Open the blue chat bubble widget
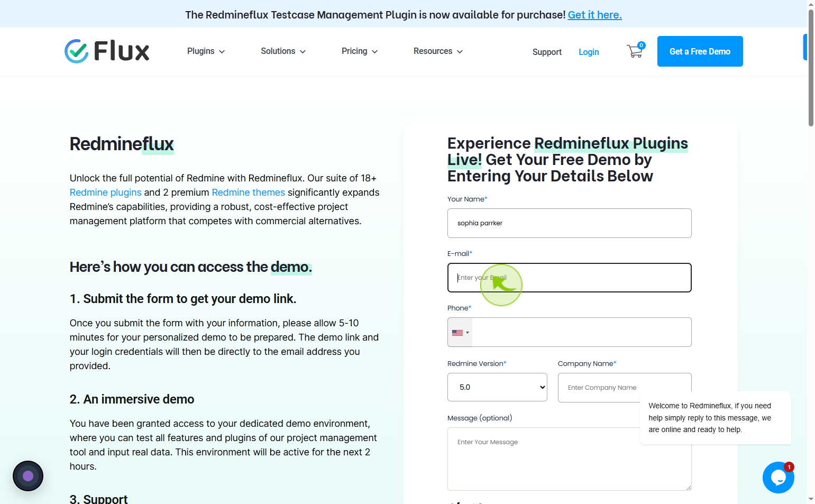This screenshot has width=815, height=504. click(x=778, y=478)
